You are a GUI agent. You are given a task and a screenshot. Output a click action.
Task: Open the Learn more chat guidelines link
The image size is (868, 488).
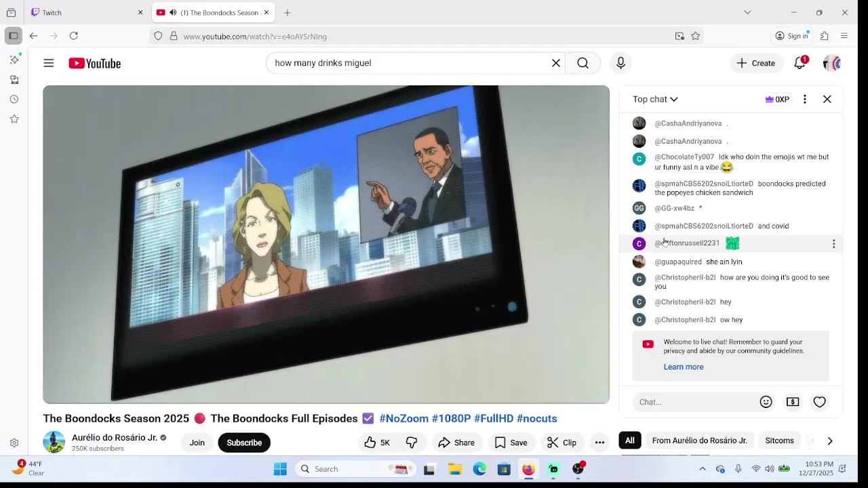pyautogui.click(x=684, y=367)
